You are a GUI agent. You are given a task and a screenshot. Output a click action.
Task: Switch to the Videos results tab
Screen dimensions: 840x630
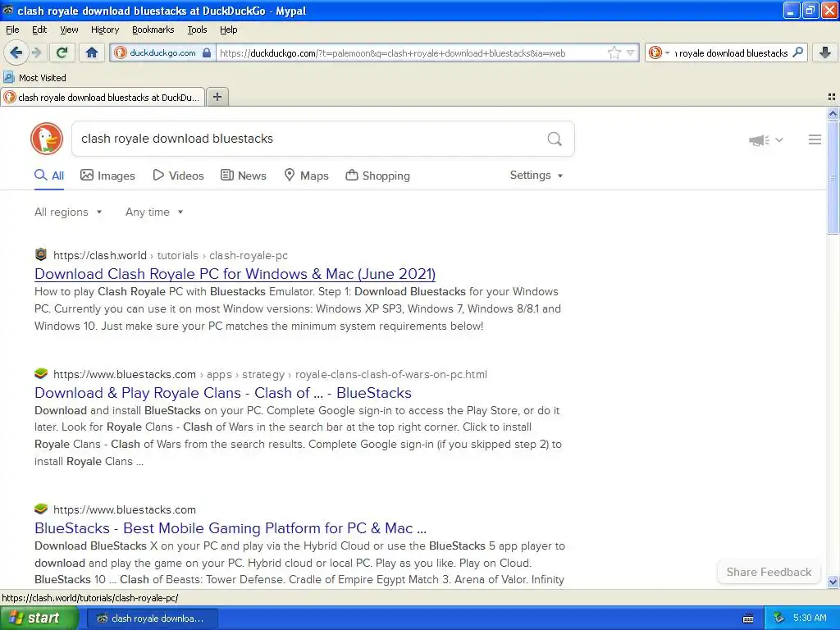(x=178, y=176)
